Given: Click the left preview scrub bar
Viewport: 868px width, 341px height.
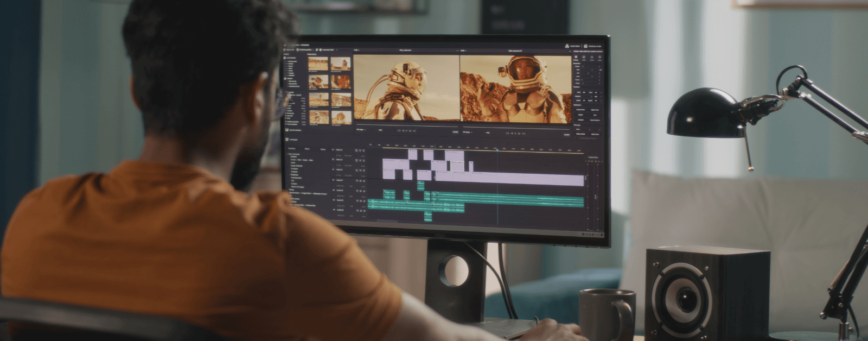Looking at the screenshot, I should pyautogui.click(x=407, y=125).
